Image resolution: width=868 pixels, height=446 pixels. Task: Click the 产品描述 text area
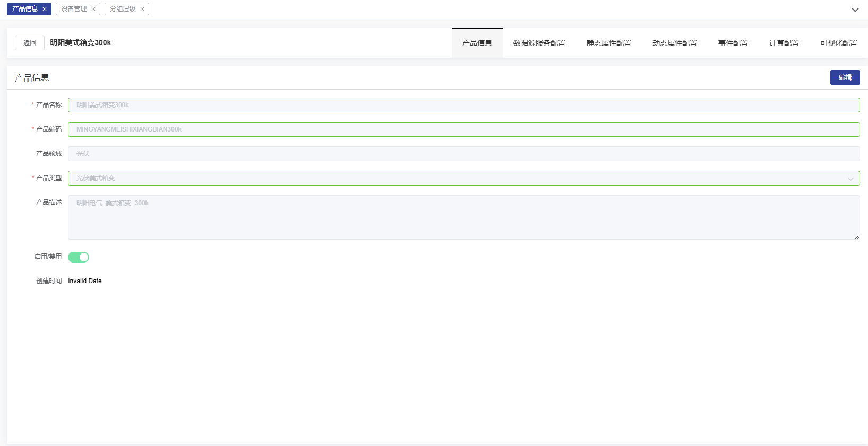click(463, 217)
